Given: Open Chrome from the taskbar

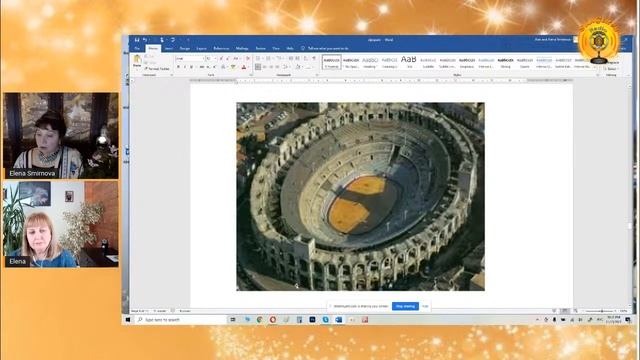Looking at the screenshot, I should [x=260, y=320].
